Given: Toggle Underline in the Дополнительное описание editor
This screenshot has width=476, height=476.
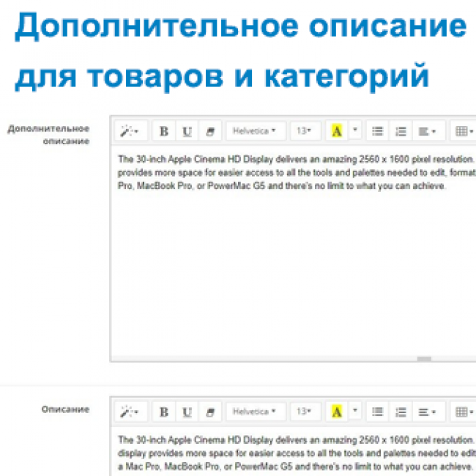Looking at the screenshot, I should pyautogui.click(x=187, y=131).
